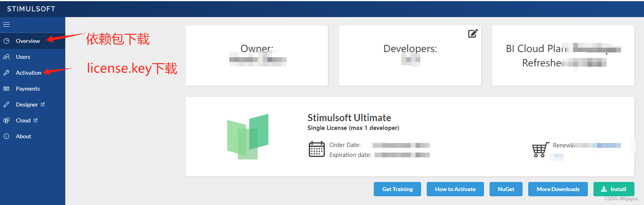Click the 'Expiration date:' label
The width and height of the screenshot is (644, 205).
(x=350, y=155)
